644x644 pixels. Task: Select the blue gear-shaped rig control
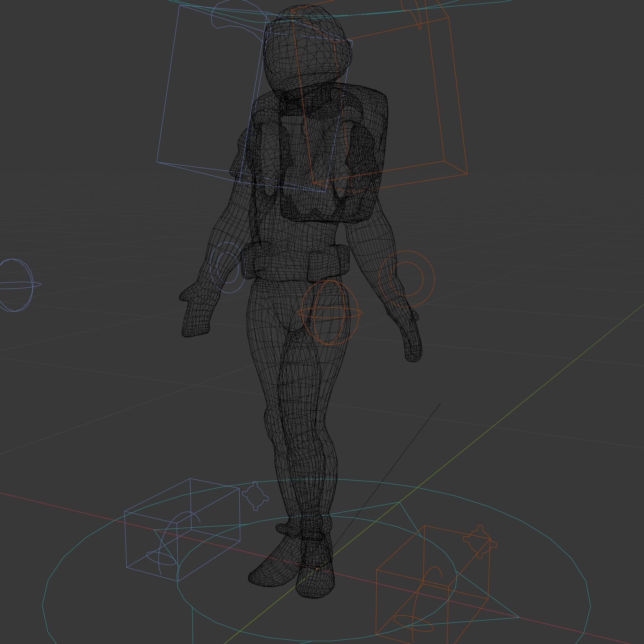click(x=255, y=496)
